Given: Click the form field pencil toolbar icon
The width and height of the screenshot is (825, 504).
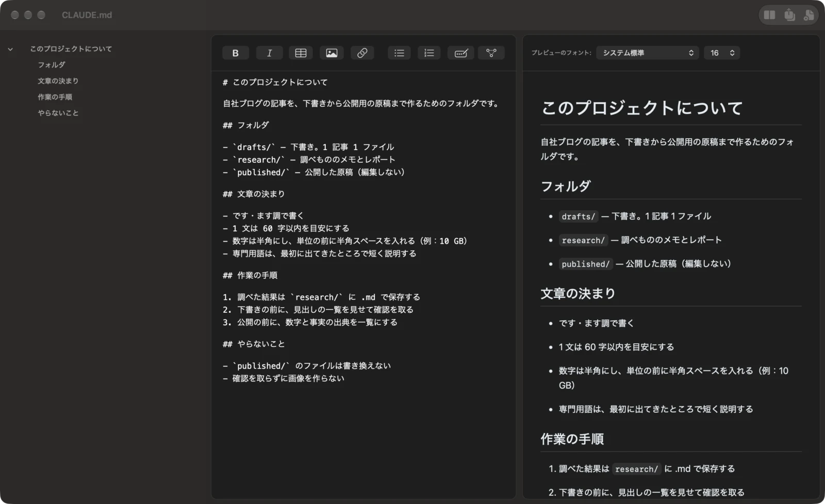Looking at the screenshot, I should (461, 53).
